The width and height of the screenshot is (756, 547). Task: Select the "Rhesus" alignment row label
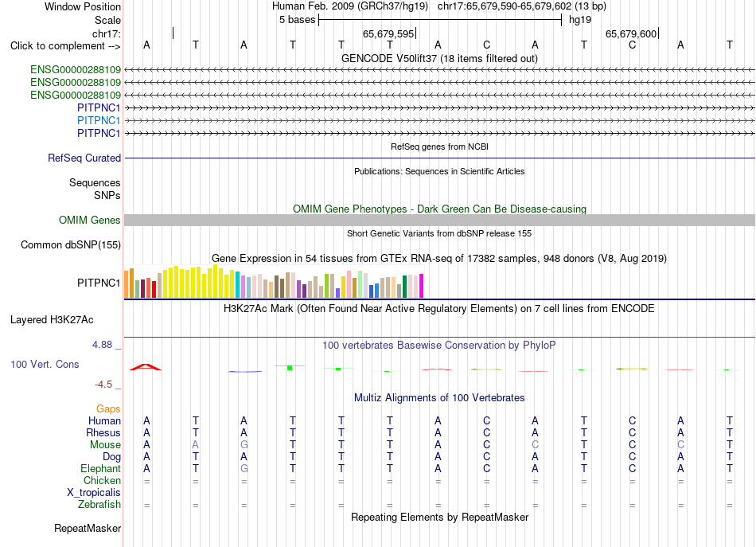103,432
